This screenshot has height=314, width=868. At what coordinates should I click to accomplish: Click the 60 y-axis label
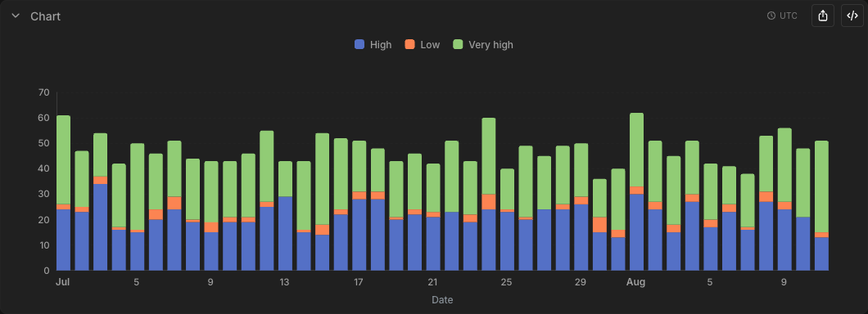(x=43, y=118)
